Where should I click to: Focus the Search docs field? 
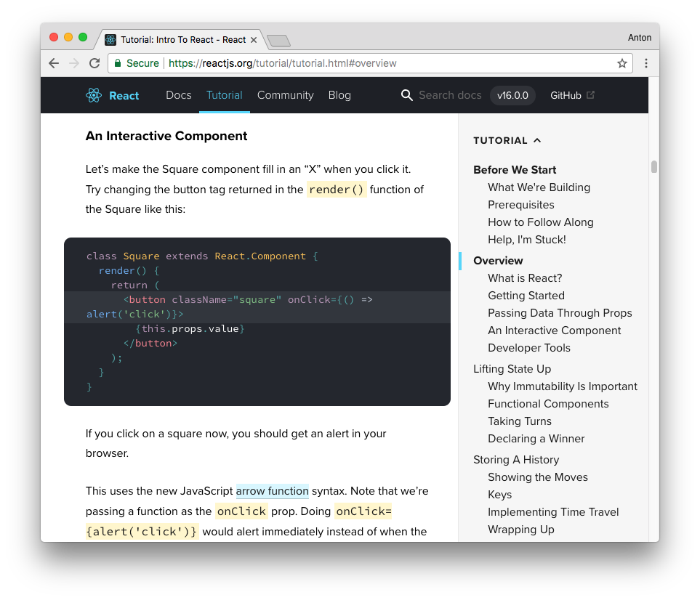[450, 95]
